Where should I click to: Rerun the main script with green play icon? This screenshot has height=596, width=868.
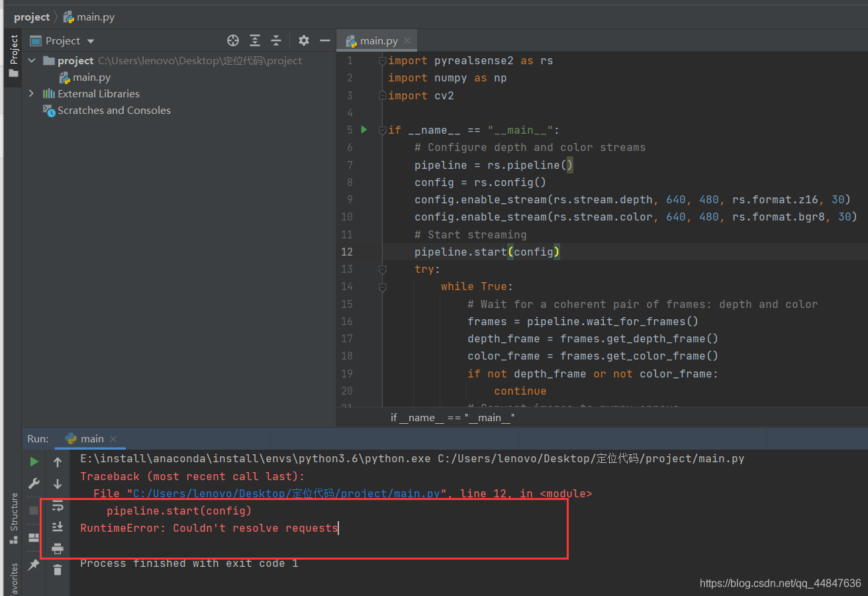33,461
